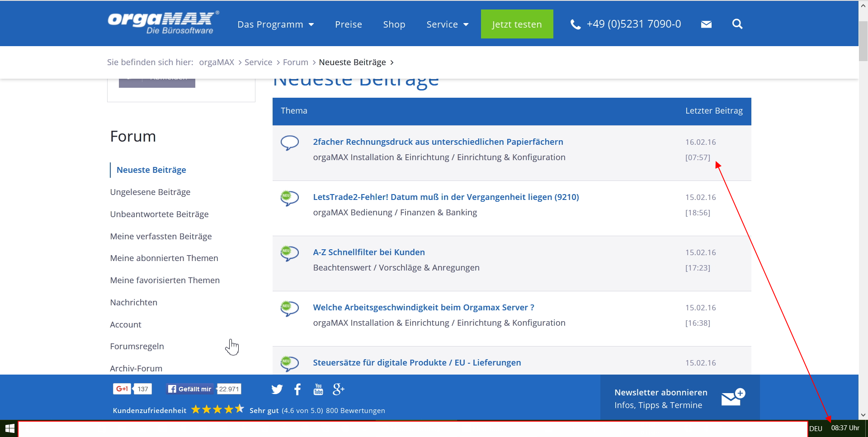Open Account in the forum sidebar

(126, 325)
